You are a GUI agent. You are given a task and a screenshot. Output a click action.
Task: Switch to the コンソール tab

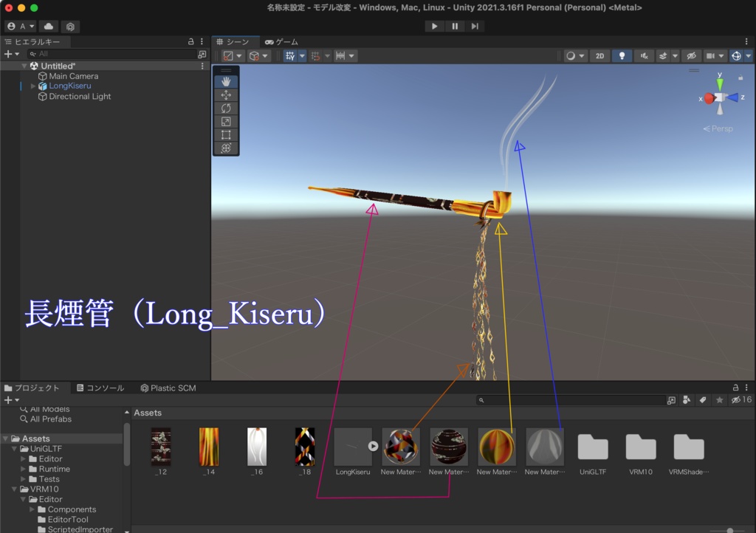point(100,388)
